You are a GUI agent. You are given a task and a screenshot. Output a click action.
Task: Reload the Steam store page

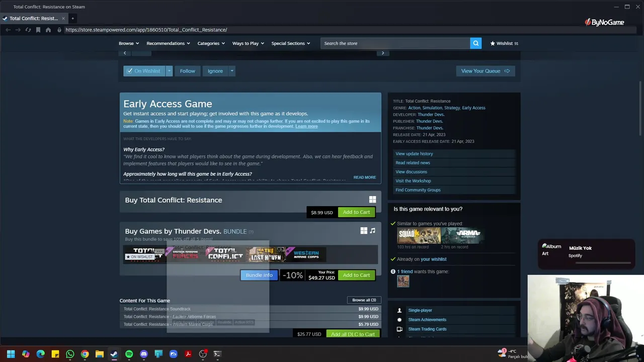(28, 30)
